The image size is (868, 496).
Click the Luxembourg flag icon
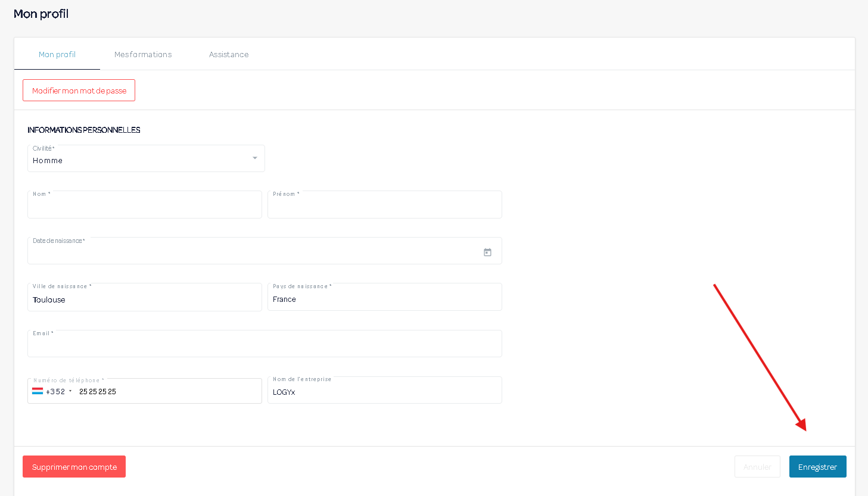tap(38, 391)
